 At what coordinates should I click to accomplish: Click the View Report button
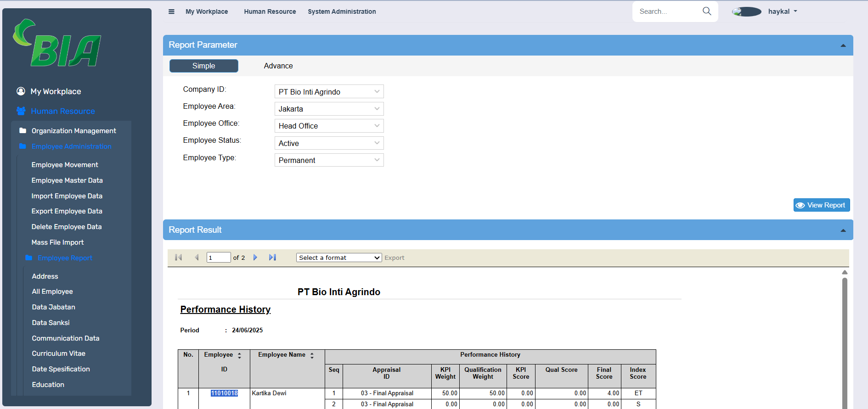[822, 205]
